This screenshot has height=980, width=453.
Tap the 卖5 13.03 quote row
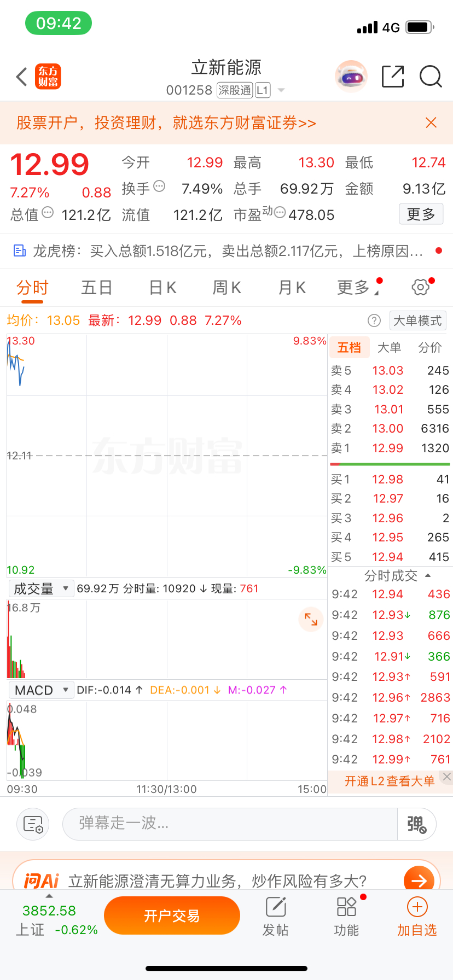[390, 370]
